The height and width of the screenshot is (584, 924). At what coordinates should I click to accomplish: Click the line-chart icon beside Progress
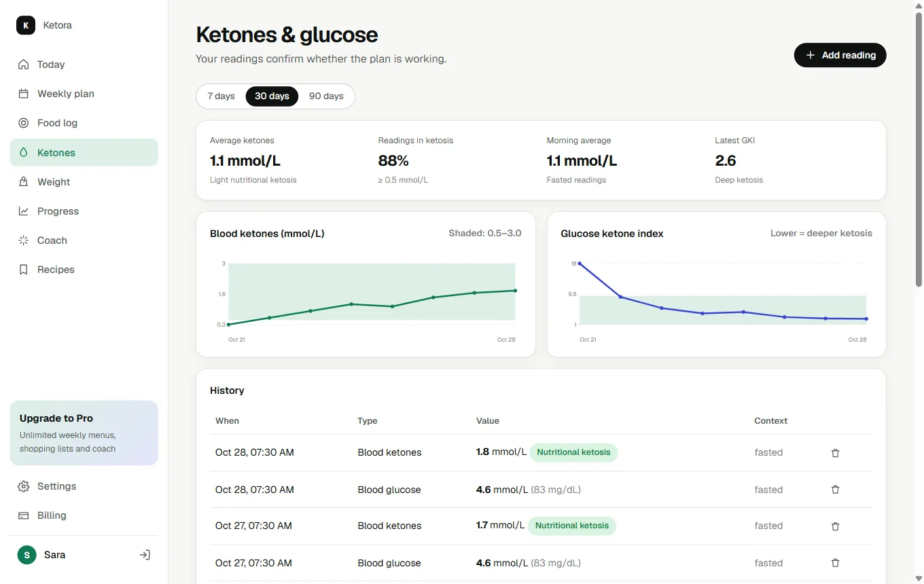pyautogui.click(x=24, y=211)
